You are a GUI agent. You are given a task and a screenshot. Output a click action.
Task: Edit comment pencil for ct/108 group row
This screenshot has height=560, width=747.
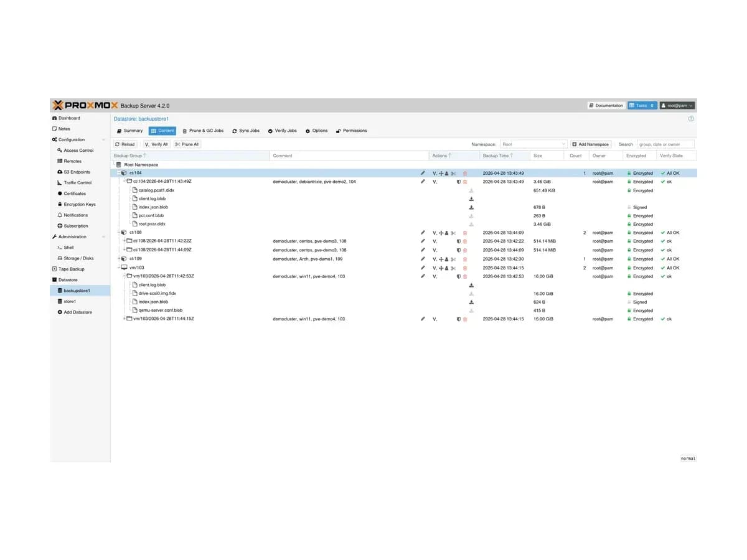[x=423, y=233]
